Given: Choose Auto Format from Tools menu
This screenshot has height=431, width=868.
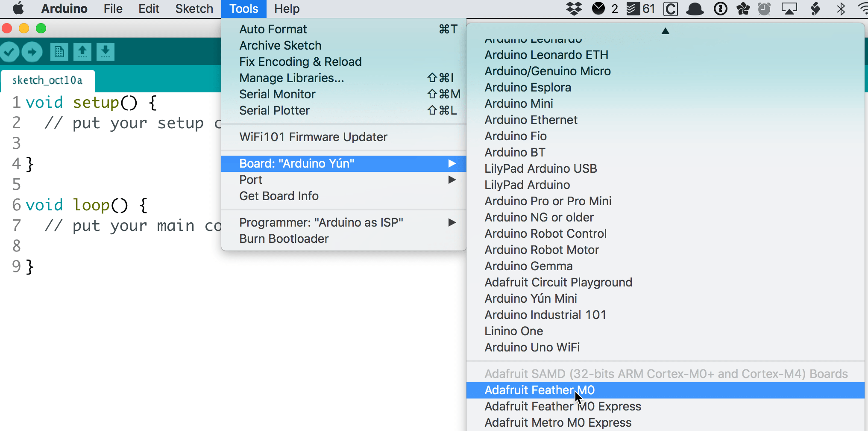Looking at the screenshot, I should click(x=343, y=29).
